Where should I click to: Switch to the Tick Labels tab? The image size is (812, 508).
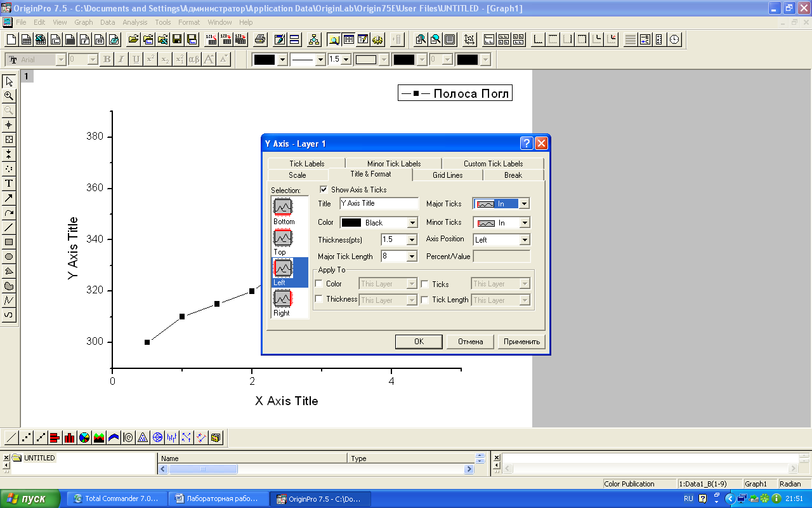click(306, 164)
